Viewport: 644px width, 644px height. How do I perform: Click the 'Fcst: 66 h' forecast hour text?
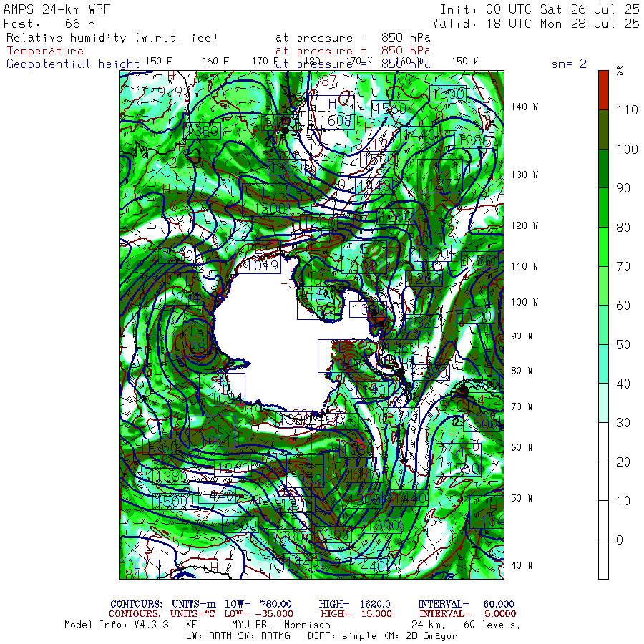[49, 24]
